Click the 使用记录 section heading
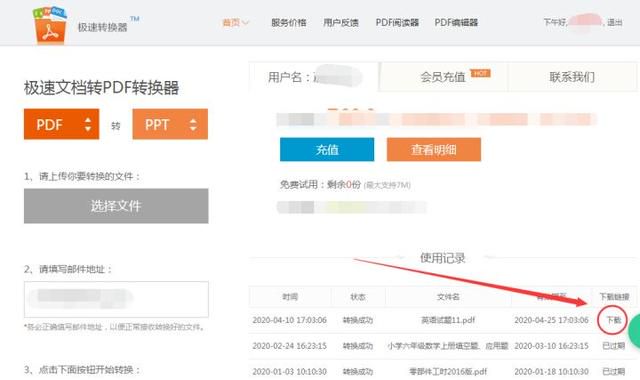This screenshot has width=640, height=380. click(x=443, y=258)
